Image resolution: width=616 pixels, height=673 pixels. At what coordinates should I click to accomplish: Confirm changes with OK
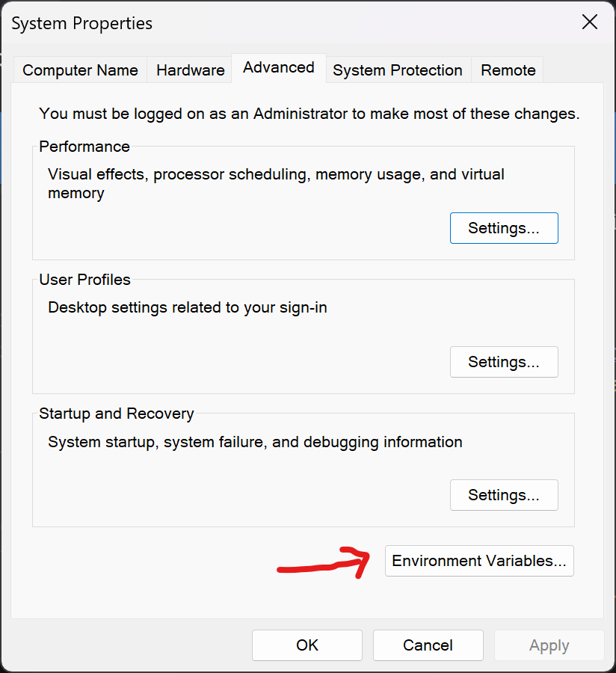point(307,645)
